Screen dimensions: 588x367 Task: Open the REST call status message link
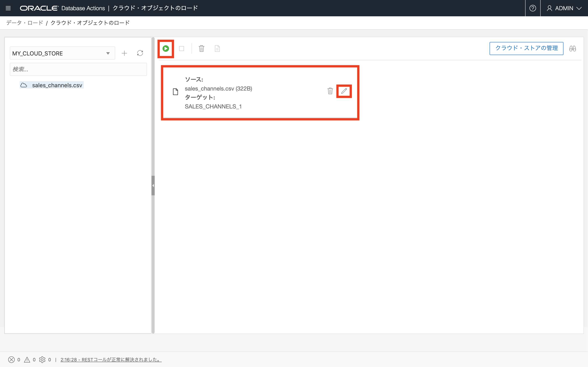tap(111, 359)
